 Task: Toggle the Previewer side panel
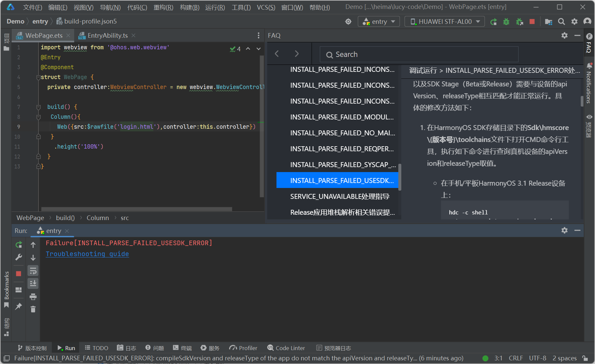589,126
